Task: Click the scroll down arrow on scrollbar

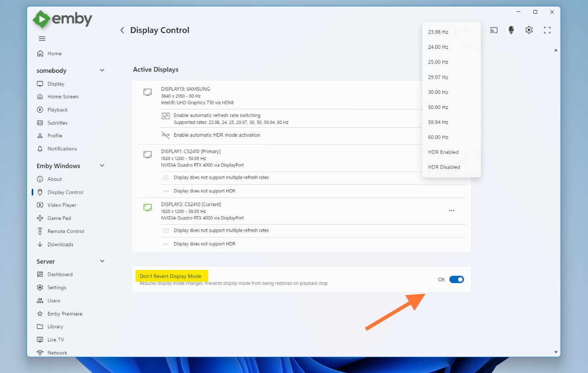Action: [x=556, y=352]
